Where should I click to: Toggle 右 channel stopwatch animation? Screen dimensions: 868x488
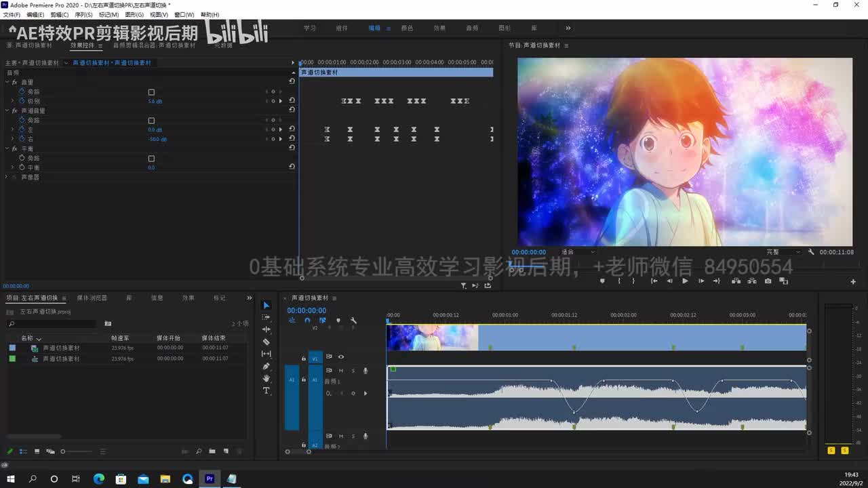point(22,139)
